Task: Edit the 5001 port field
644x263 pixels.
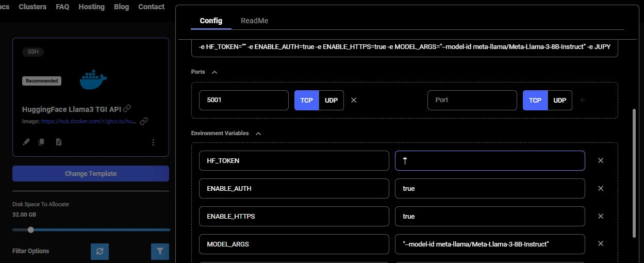Action: 244,100
